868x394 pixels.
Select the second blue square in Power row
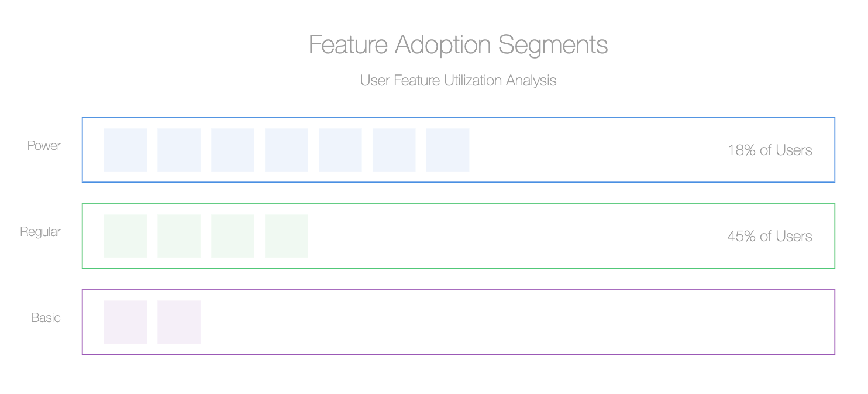[179, 150]
